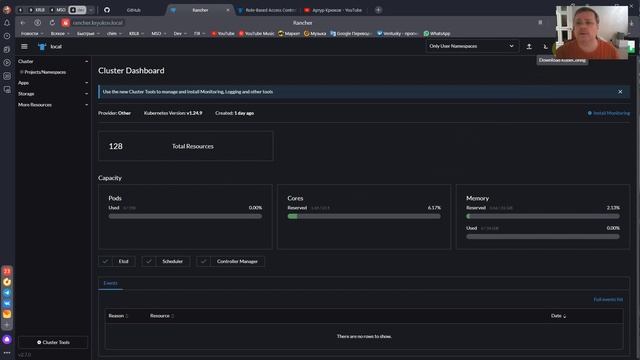
Task: Add a panel with the sidebar plus icon
Action: 7,325
